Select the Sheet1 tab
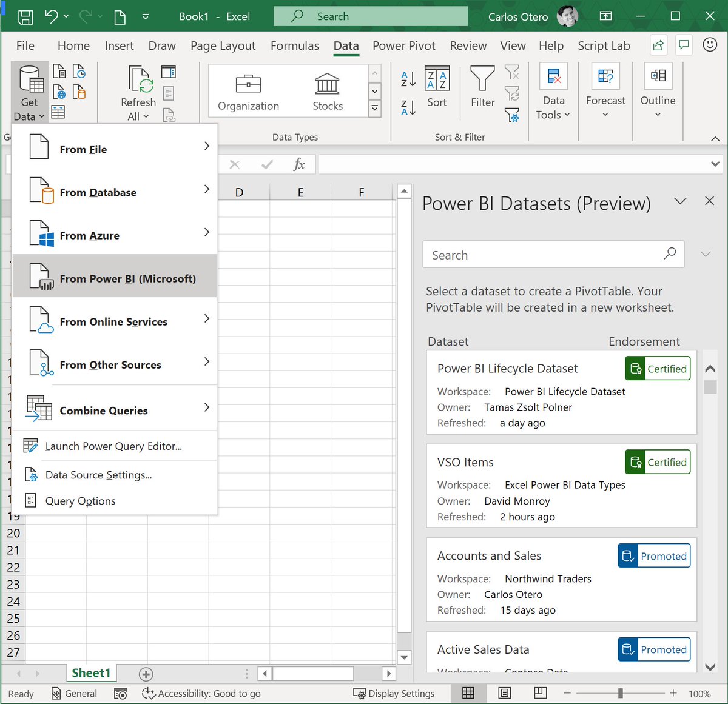728x704 pixels. 91,673
